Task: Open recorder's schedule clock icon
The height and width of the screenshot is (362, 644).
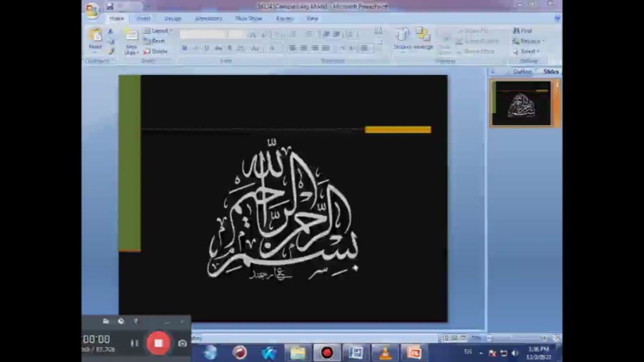Action: (x=121, y=321)
